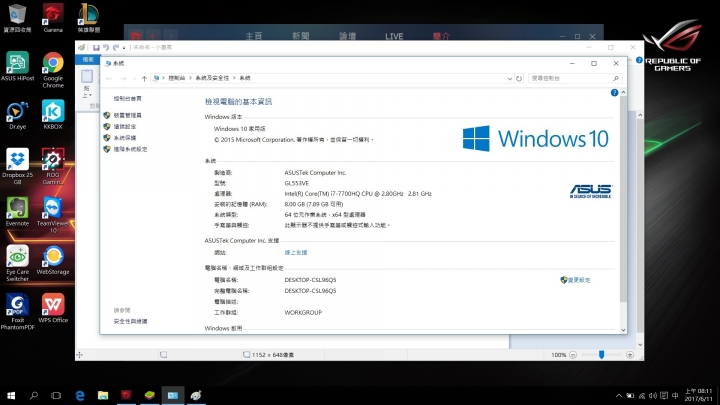The height and width of the screenshot is (405, 720).
Task: Open Microsoft Edge from the taskbar
Action: (80, 395)
